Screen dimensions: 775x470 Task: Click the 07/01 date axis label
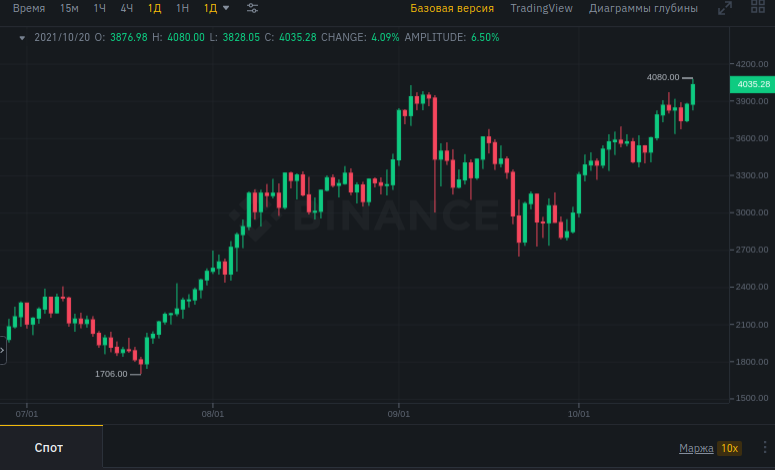[x=27, y=414]
